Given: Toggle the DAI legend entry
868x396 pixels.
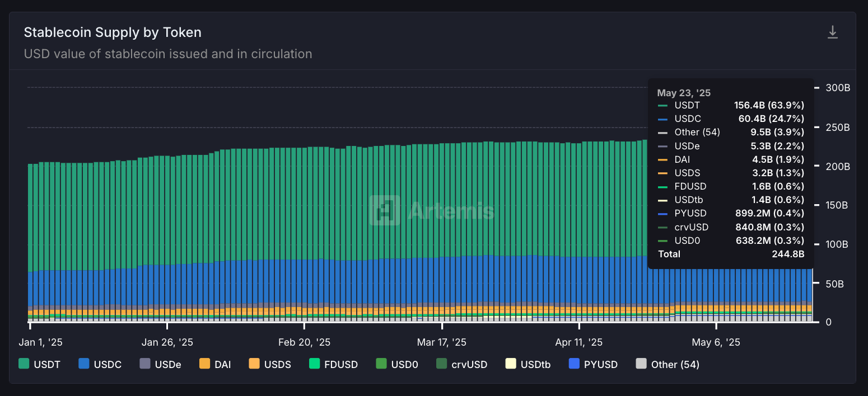Looking at the screenshot, I should coord(215,364).
